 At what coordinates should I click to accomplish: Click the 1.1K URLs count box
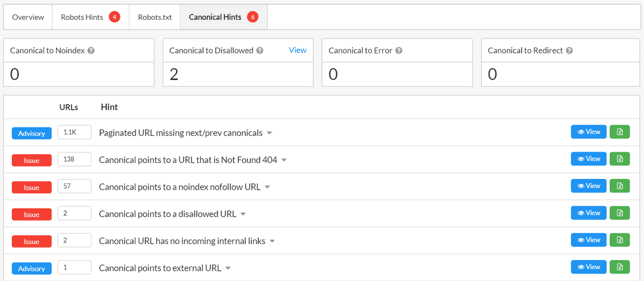pyautogui.click(x=74, y=132)
